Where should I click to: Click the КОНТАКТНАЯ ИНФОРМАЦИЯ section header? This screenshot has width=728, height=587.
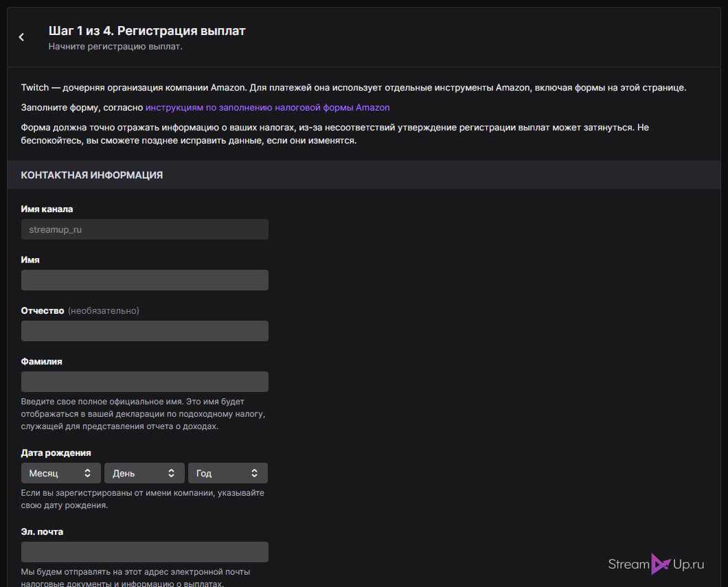(364, 175)
